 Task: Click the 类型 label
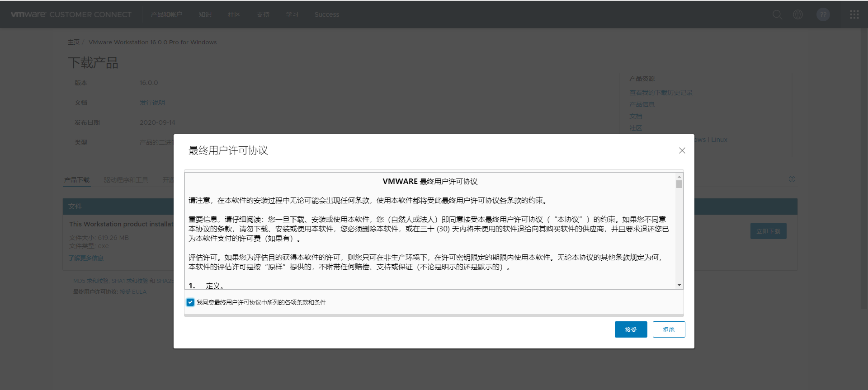click(x=81, y=142)
